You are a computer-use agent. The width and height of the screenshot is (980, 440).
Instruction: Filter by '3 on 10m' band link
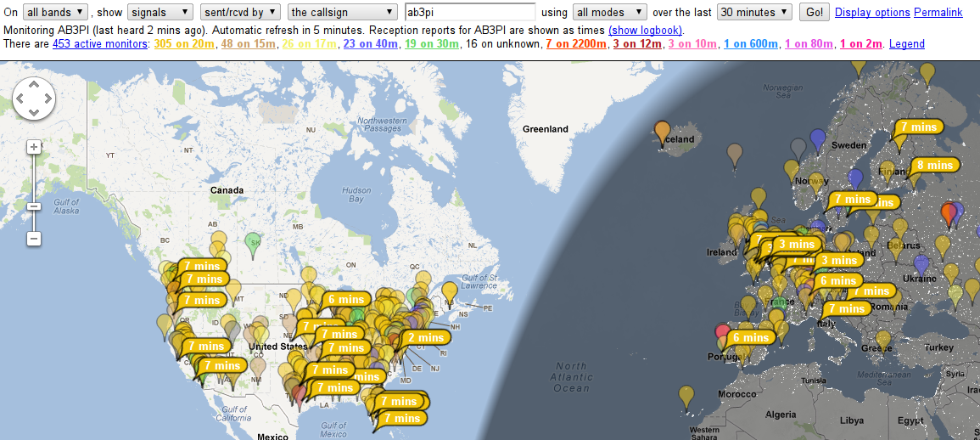pos(693,44)
